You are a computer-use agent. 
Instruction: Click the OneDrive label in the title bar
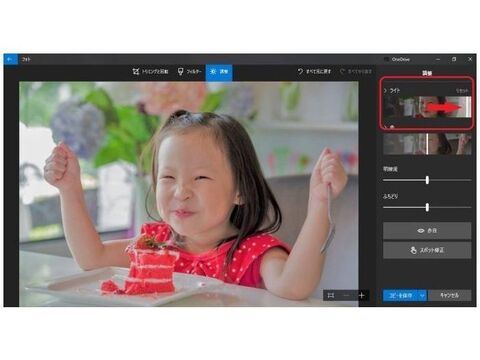(400, 59)
